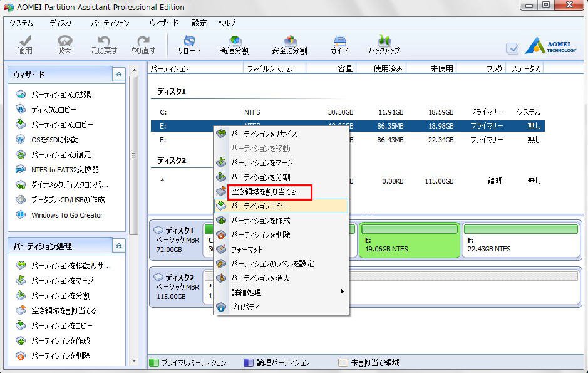The height and width of the screenshot is (373, 588).
Task: Click パーティションを作成 in sidebar operations
Action: point(61,341)
